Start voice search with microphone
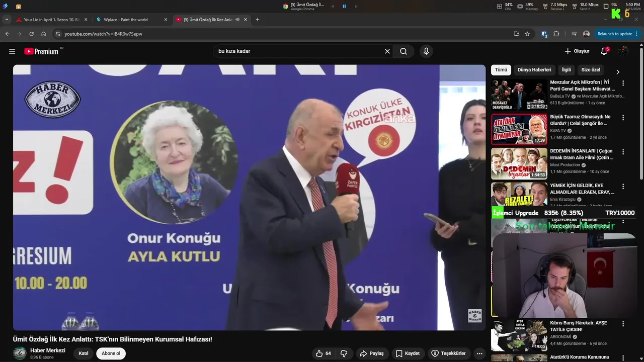This screenshot has width=644, height=362. 426,51
